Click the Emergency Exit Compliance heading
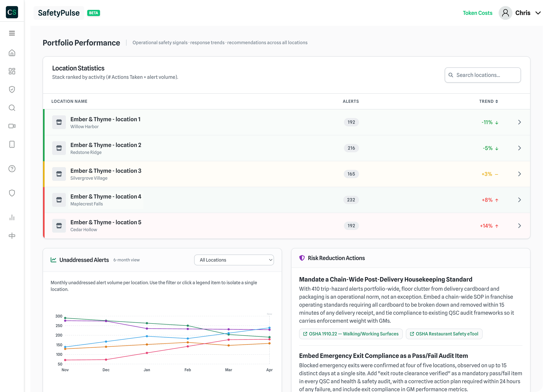Viewport: 543px width, 392px height. click(x=383, y=356)
